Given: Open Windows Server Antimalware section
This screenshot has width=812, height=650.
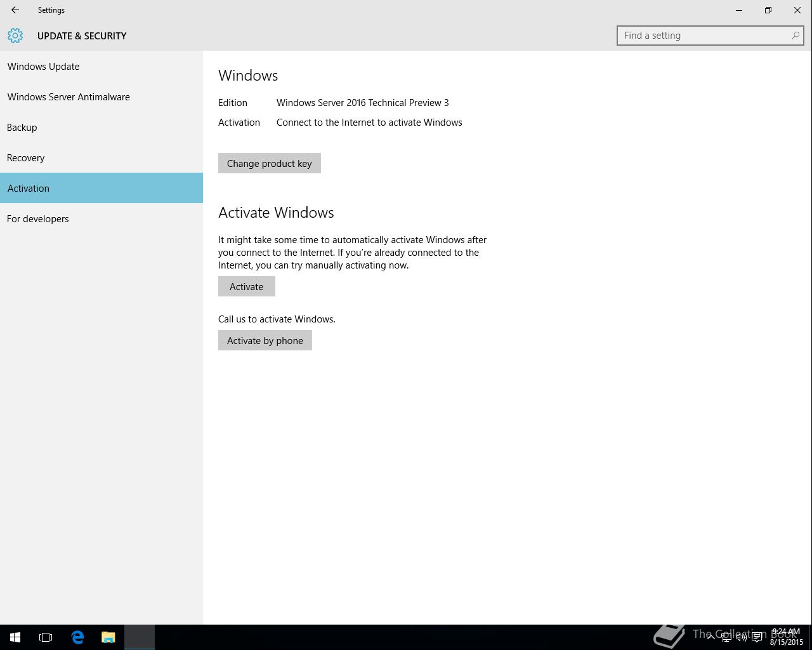Looking at the screenshot, I should 101,96.
